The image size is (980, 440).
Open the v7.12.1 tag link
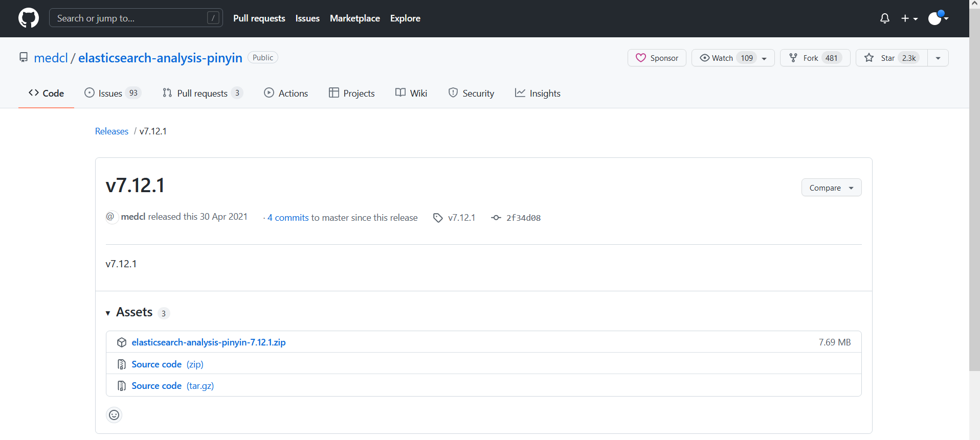tap(461, 218)
